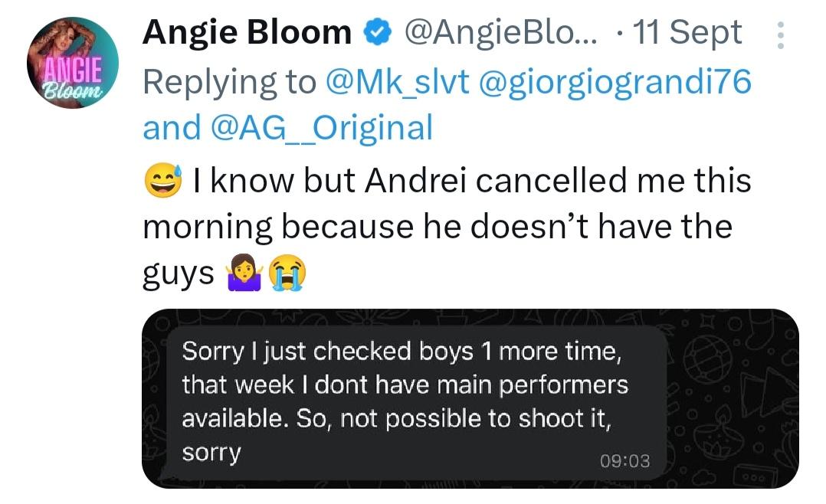Open the @giorgiograndi76 profile mention

click(x=615, y=82)
